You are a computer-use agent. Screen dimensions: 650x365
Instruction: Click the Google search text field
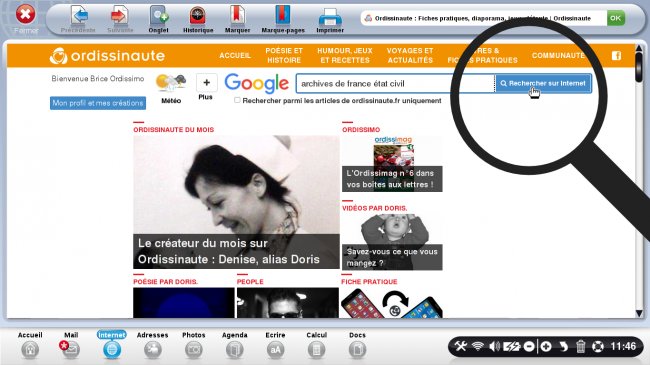[395, 83]
